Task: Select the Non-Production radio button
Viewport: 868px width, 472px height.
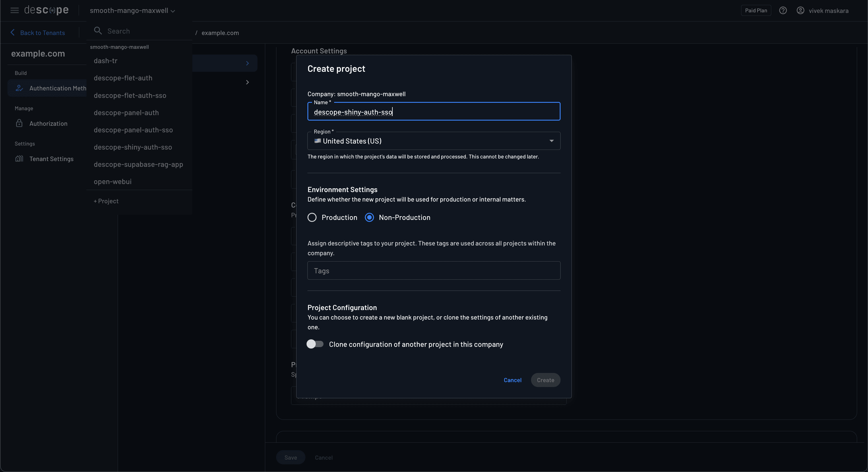Action: 369,217
